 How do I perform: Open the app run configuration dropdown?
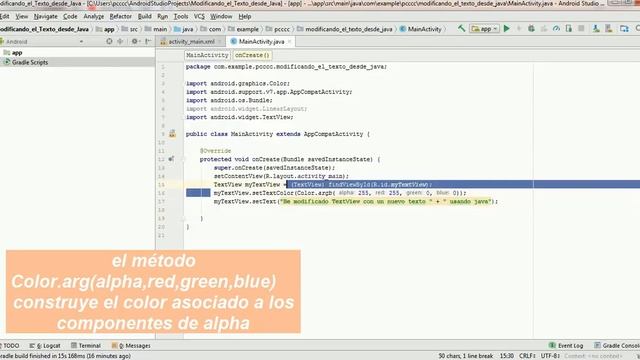point(484,29)
